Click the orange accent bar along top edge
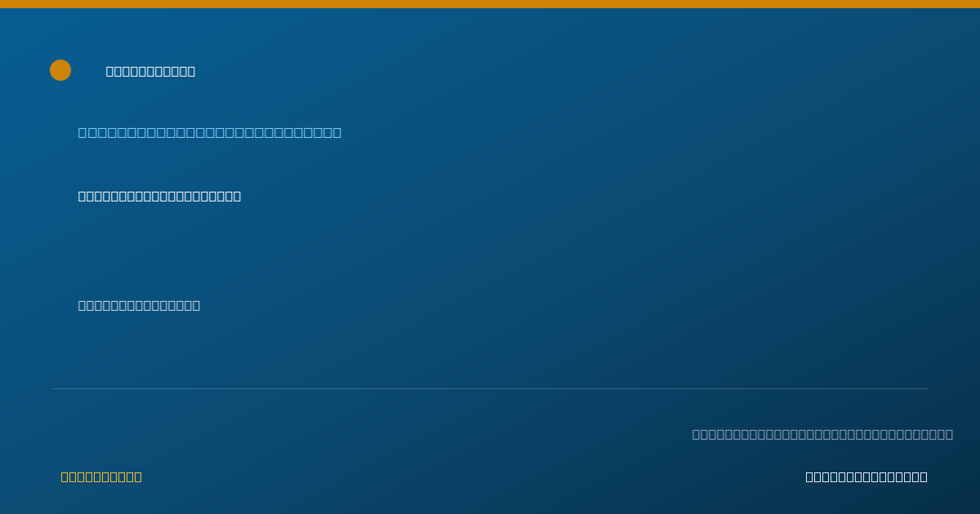Screen dimensions: 980x514 (x=490, y=4)
